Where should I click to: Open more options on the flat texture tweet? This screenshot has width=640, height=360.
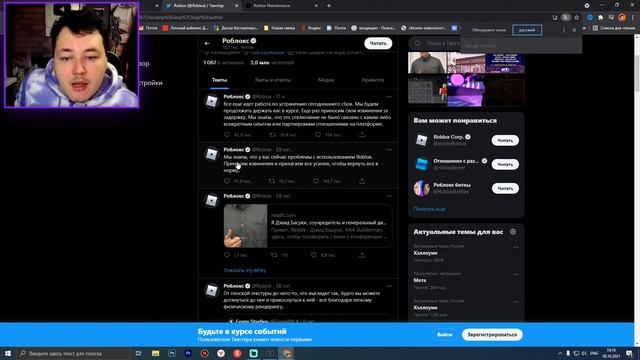click(x=389, y=286)
